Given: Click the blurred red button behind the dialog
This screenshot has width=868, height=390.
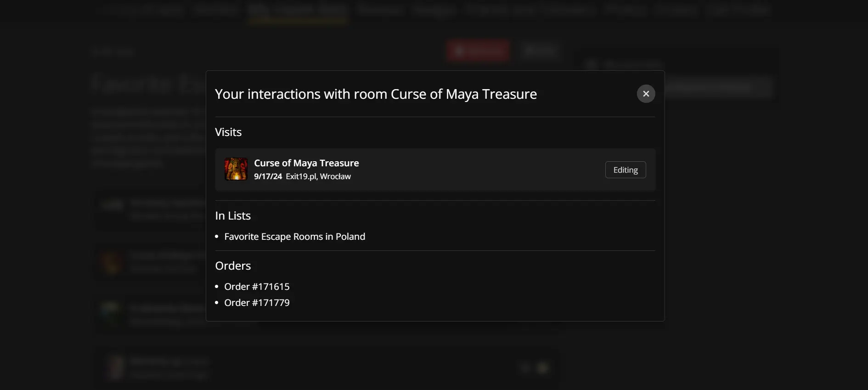Looking at the screenshot, I should [x=478, y=51].
